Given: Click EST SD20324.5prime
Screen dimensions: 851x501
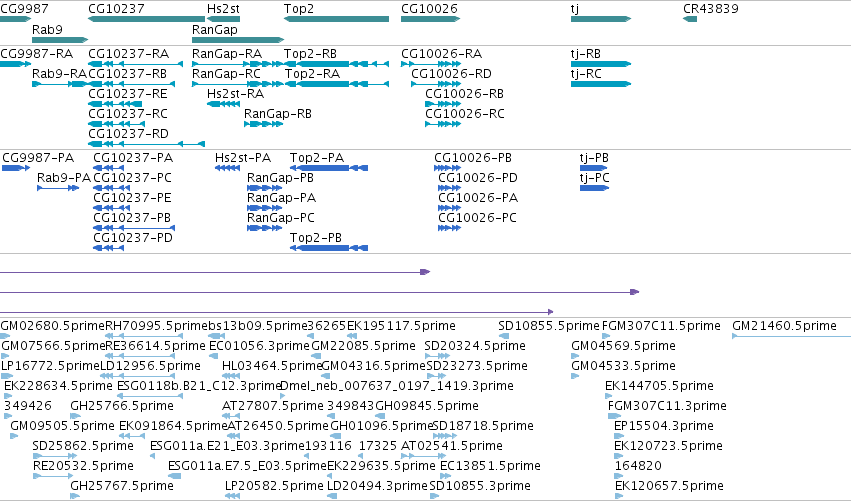Looking at the screenshot, I should tap(437, 357).
